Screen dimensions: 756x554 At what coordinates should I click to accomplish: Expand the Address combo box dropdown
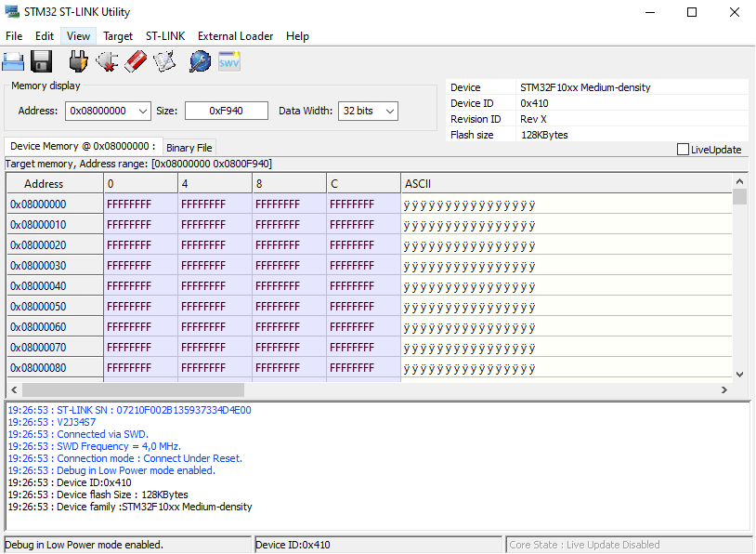pyautogui.click(x=143, y=111)
